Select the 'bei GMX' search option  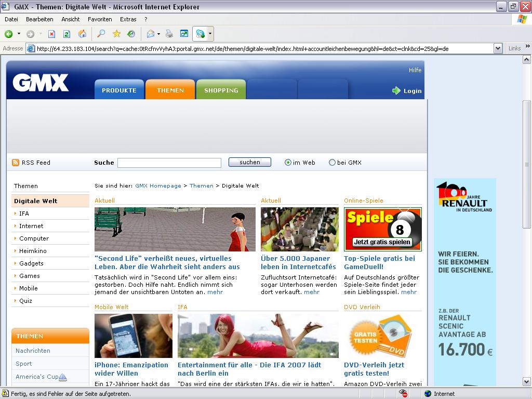point(332,163)
